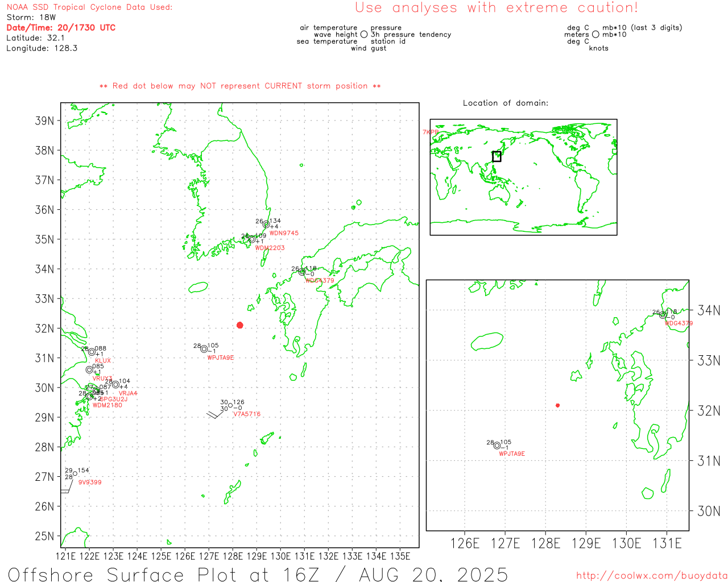Select the WDG4379 station circle in inset map

pyautogui.click(x=663, y=315)
